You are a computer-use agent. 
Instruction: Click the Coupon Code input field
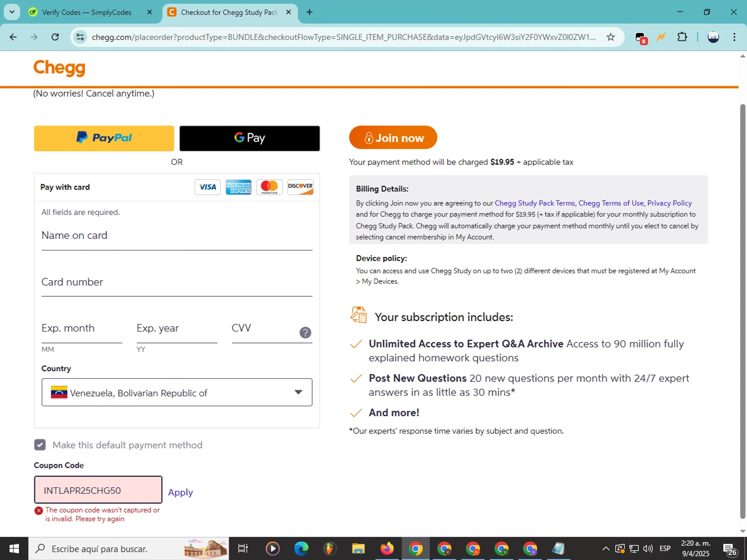click(x=98, y=490)
